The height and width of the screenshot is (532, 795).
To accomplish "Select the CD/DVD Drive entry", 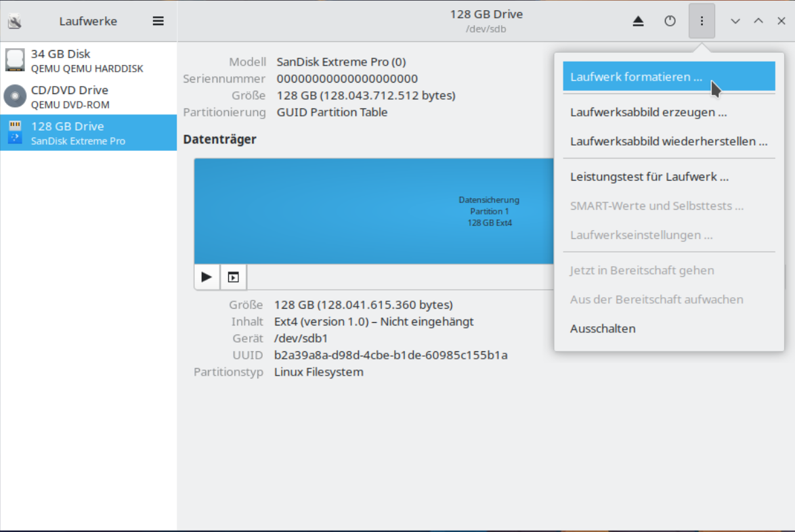I will (x=88, y=97).
